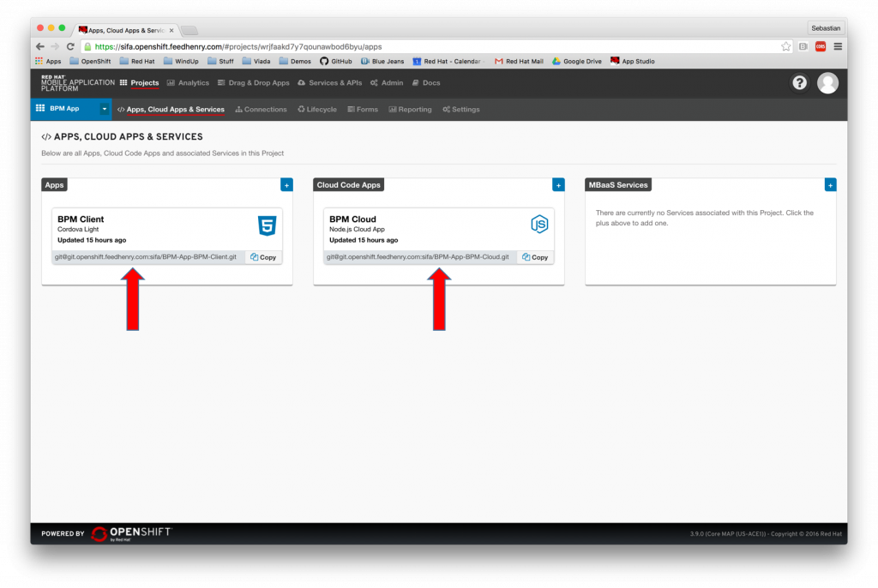Open a new browser tab
Image resolution: width=878 pixels, height=588 pixels.
189,30
